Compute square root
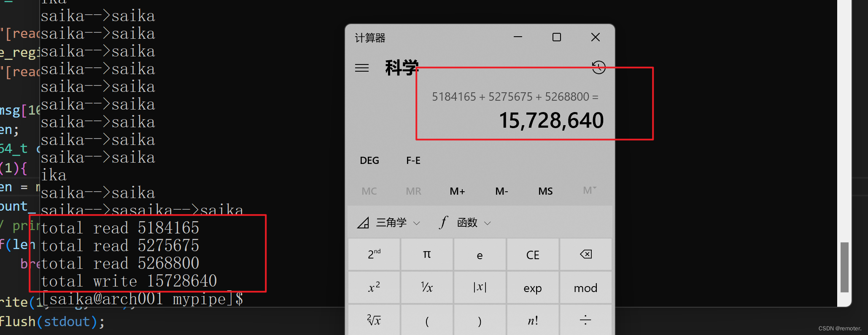The height and width of the screenshot is (335, 868). pyautogui.click(x=374, y=320)
